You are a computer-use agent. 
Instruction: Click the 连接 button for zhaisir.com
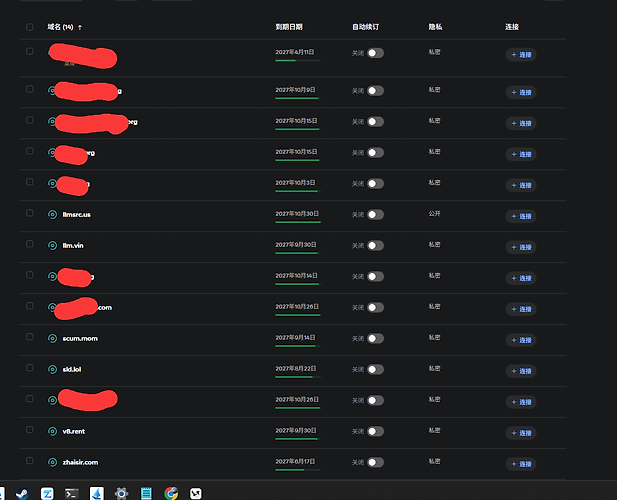coord(521,464)
